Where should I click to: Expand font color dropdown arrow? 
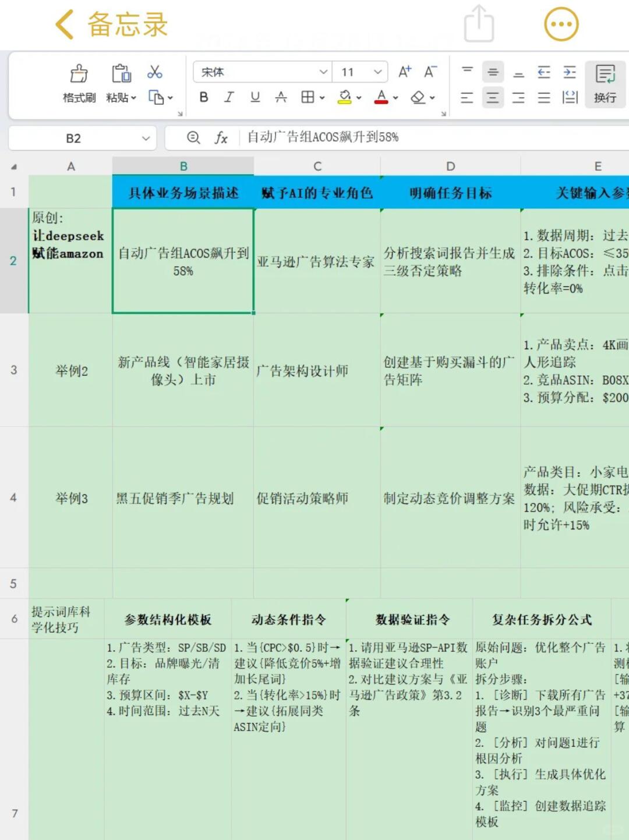[x=395, y=98]
